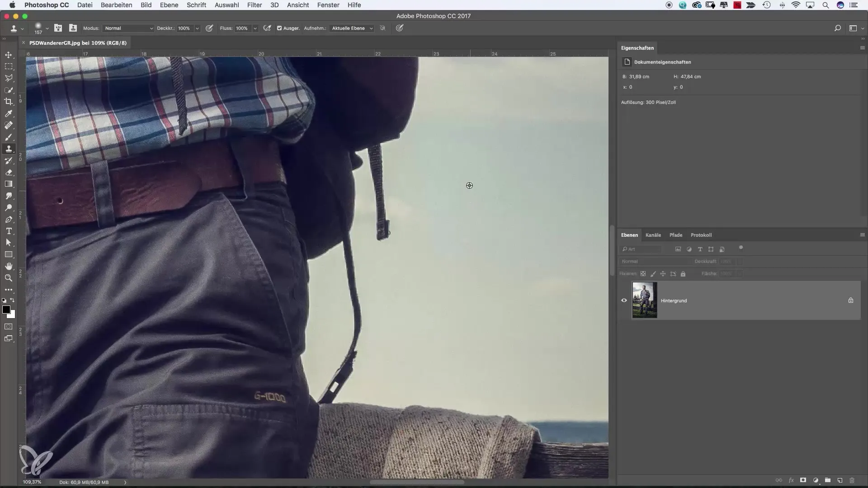Image resolution: width=868 pixels, height=488 pixels.
Task: Toggle pixel layer filter in Ebenen
Action: 678,249
